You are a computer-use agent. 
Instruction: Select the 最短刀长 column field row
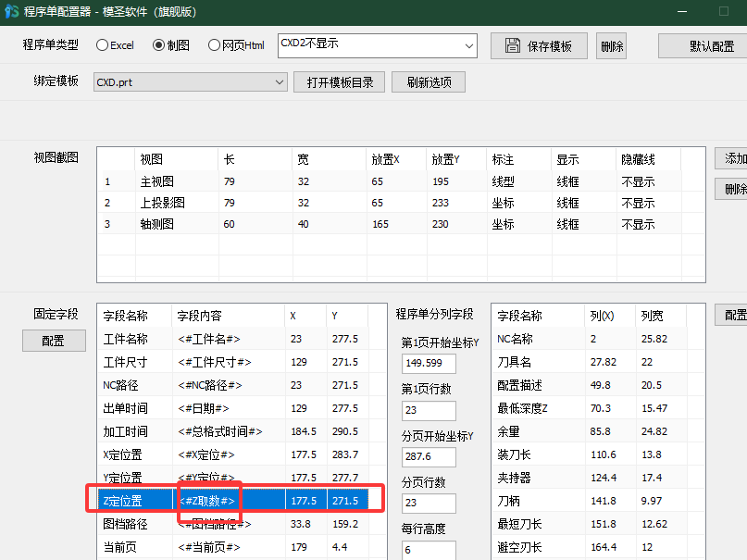[597, 524]
